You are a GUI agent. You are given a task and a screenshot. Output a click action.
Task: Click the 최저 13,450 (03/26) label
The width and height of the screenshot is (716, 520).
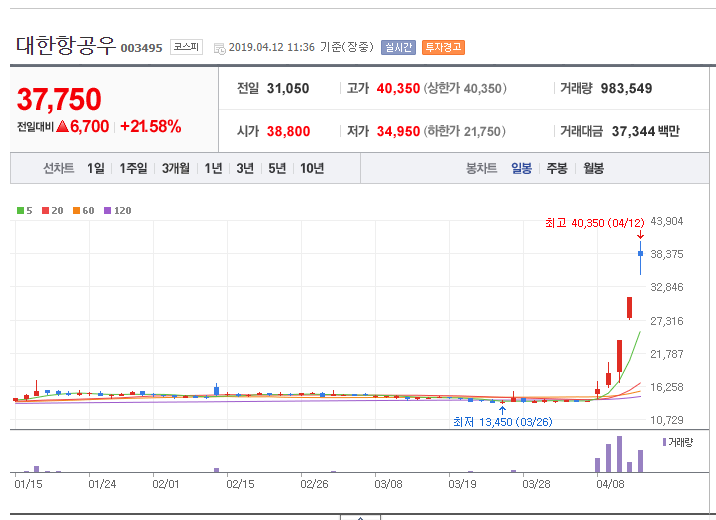click(502, 422)
